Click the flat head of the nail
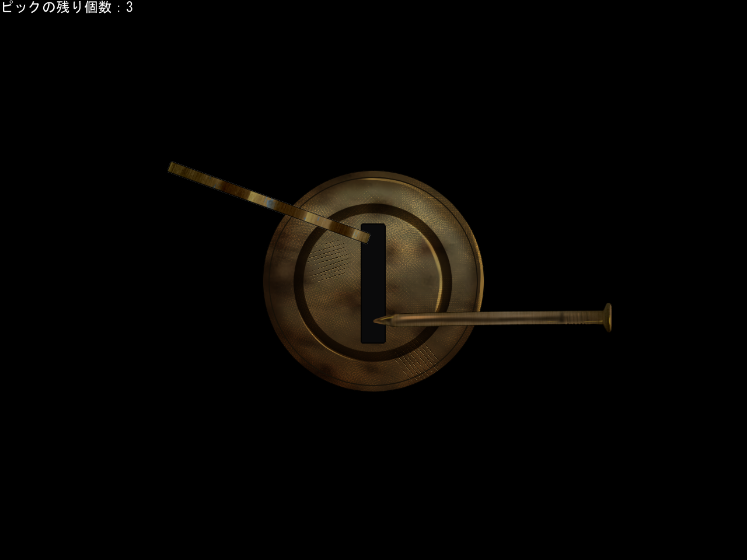Viewport: 747px width, 560px height. point(607,317)
